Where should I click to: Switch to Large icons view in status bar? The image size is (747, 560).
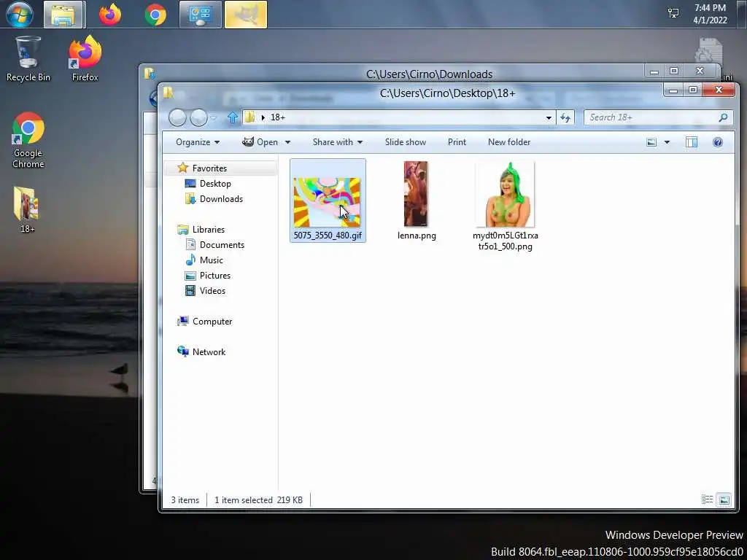click(724, 499)
